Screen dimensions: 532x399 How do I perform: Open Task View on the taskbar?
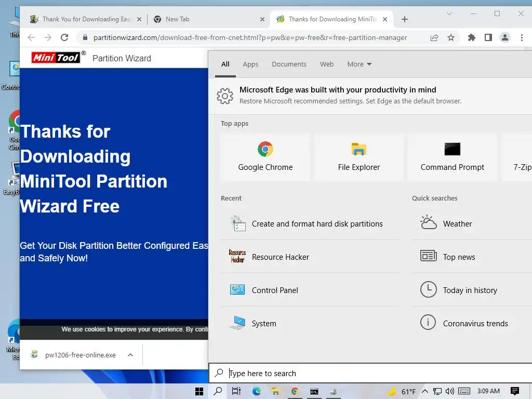[x=236, y=391]
